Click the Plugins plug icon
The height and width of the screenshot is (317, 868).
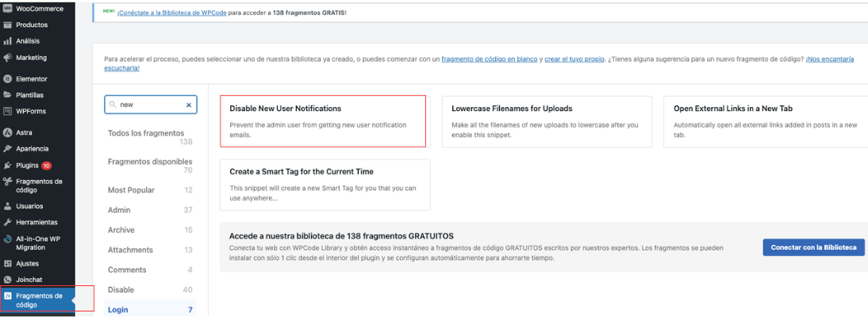point(7,166)
